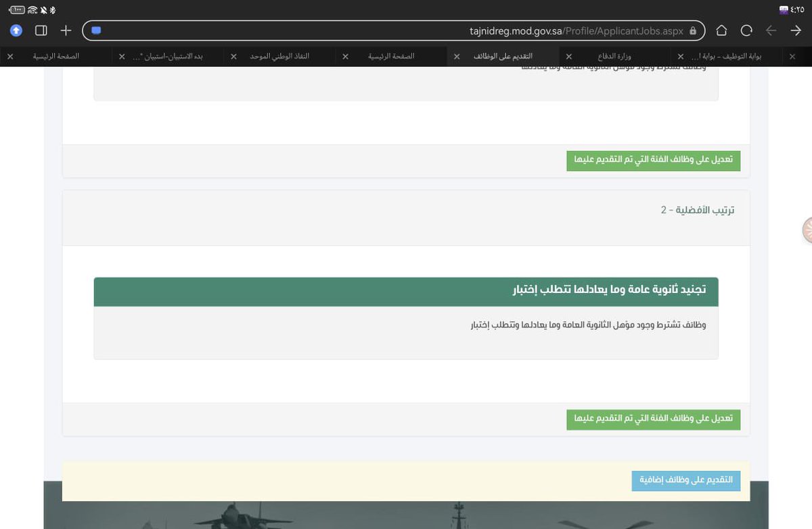Switch to the بدء الاستبيان tab
The height and width of the screenshot is (529, 812).
(168, 56)
